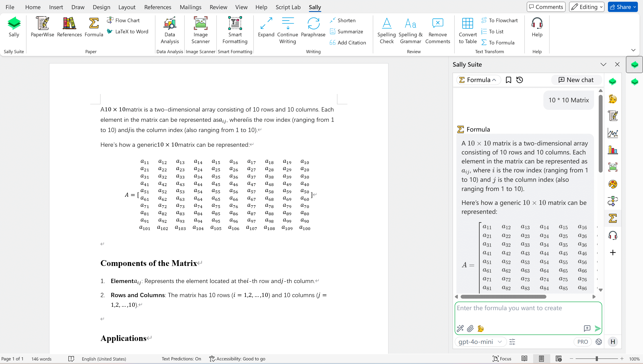Open the Script Lab tab
643x364 pixels.
288,7
